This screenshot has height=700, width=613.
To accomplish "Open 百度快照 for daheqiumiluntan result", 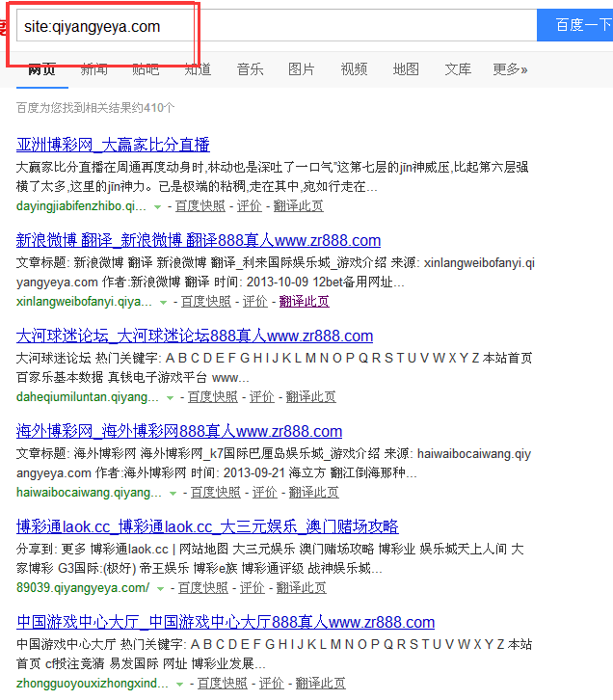I will point(213,397).
